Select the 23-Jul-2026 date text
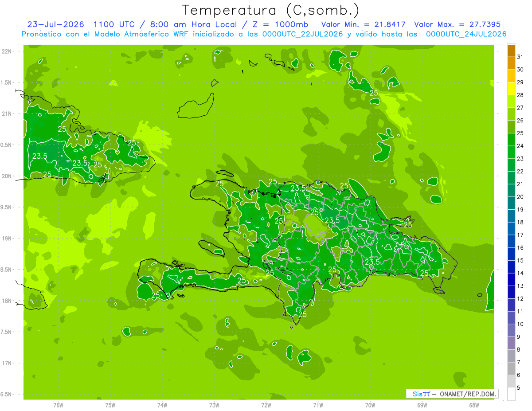 point(56,24)
